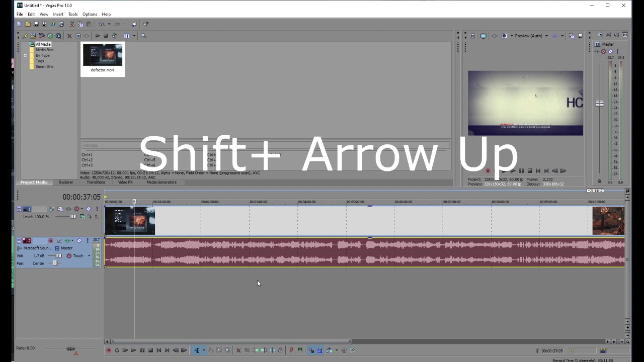Click Play From Start in transport
This screenshot has width=644, height=362.
[125, 350]
